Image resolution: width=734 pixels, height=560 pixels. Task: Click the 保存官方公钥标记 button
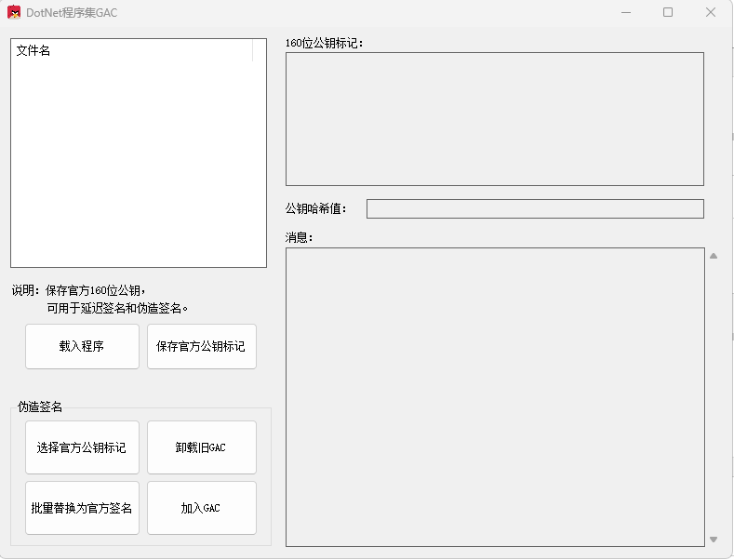201,346
